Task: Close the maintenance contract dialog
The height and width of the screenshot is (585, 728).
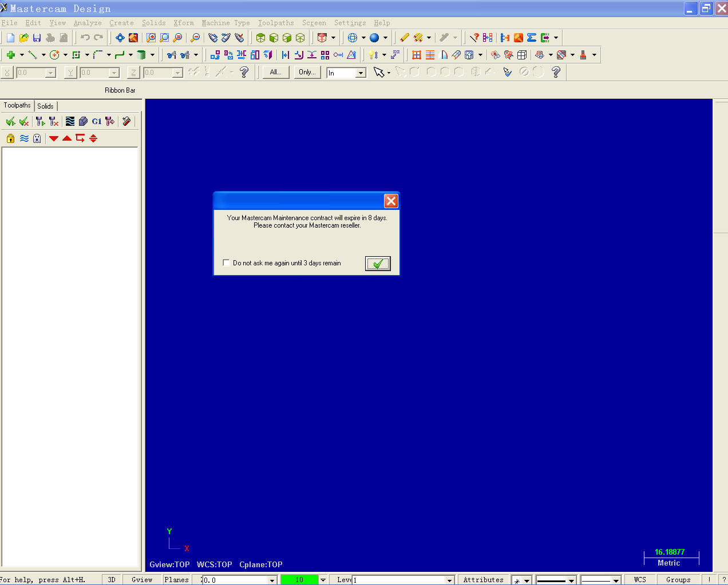Action: point(391,201)
